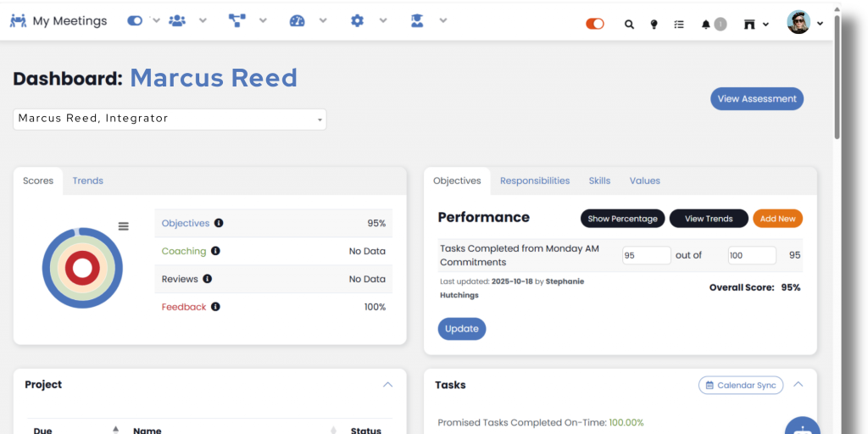This screenshot has width=868, height=434.
Task: Toggle the orange switch in the top bar
Action: pos(594,24)
